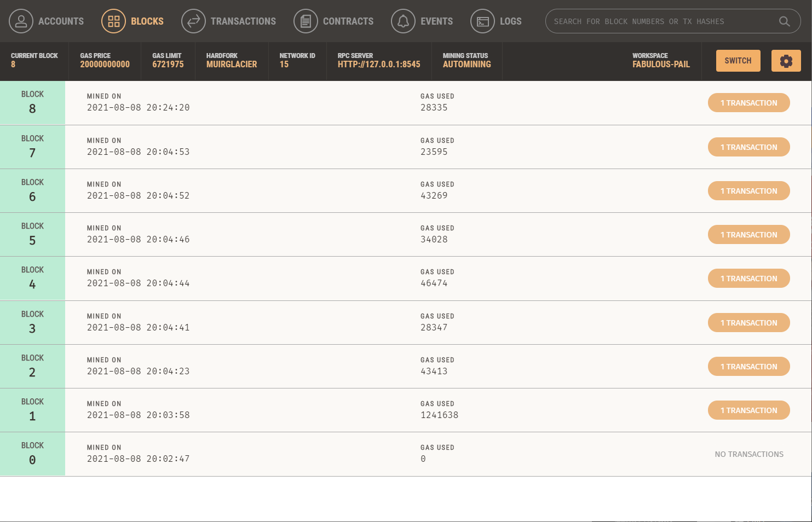Click gas used value 43413
The image size is (812, 522).
[434, 372]
